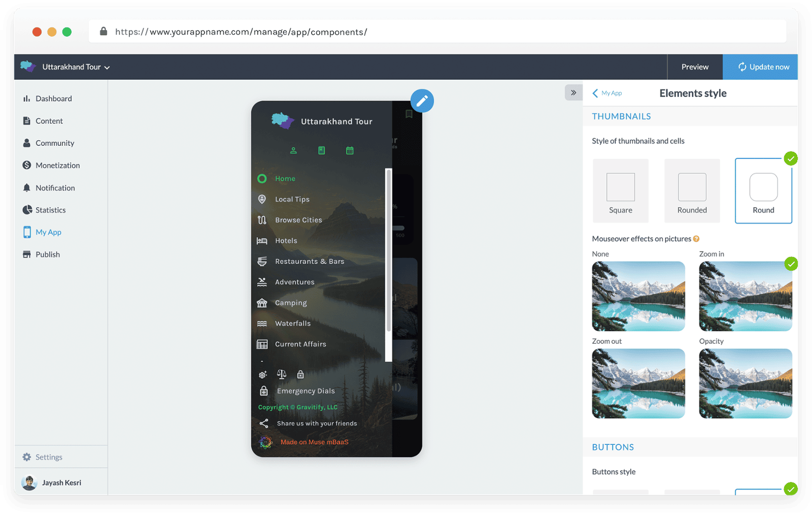Click the Adventures swimmer icon

(262, 282)
